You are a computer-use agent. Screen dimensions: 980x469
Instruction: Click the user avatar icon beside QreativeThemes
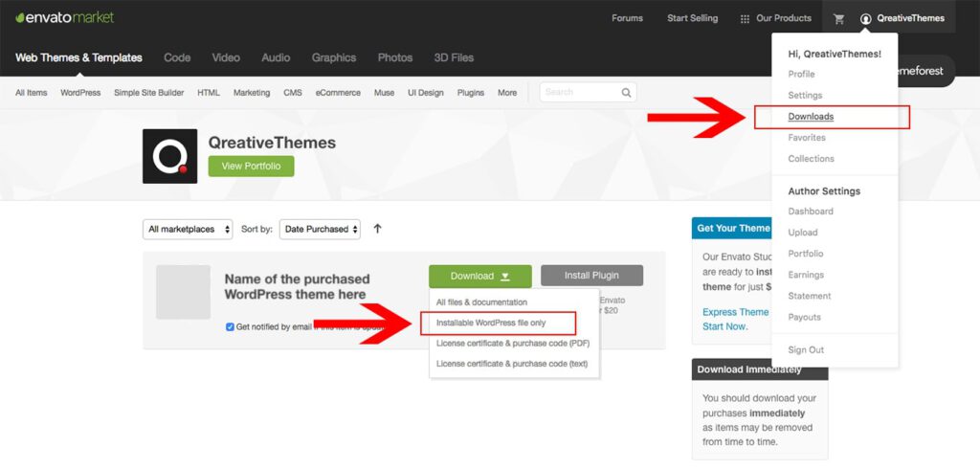(865, 19)
